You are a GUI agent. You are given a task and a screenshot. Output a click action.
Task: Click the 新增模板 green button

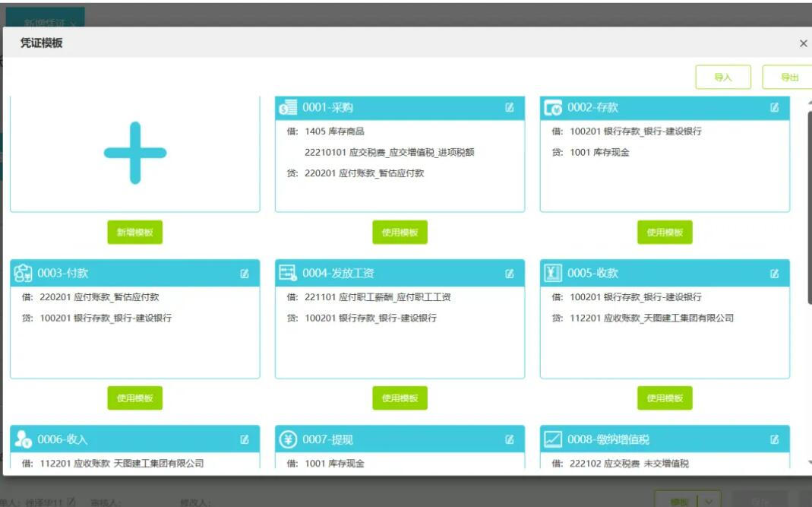click(134, 233)
